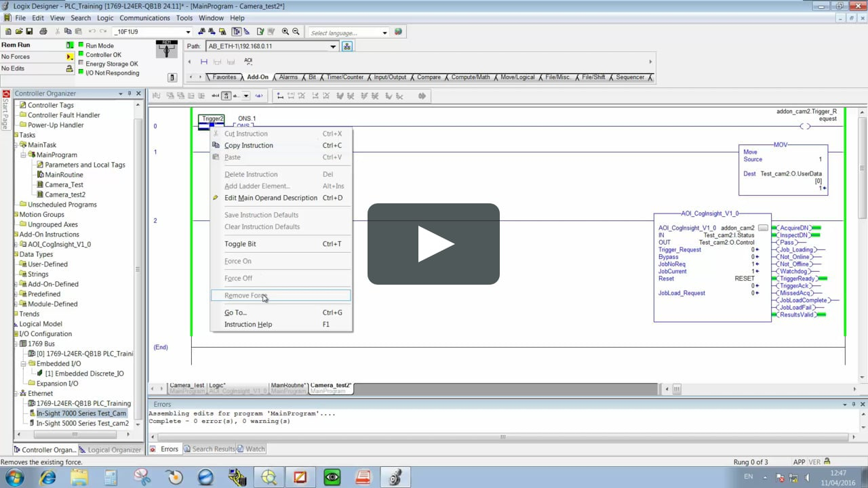Open the Controller Organizer panel options arrow
This screenshot has width=868, height=488.
(x=121, y=94)
